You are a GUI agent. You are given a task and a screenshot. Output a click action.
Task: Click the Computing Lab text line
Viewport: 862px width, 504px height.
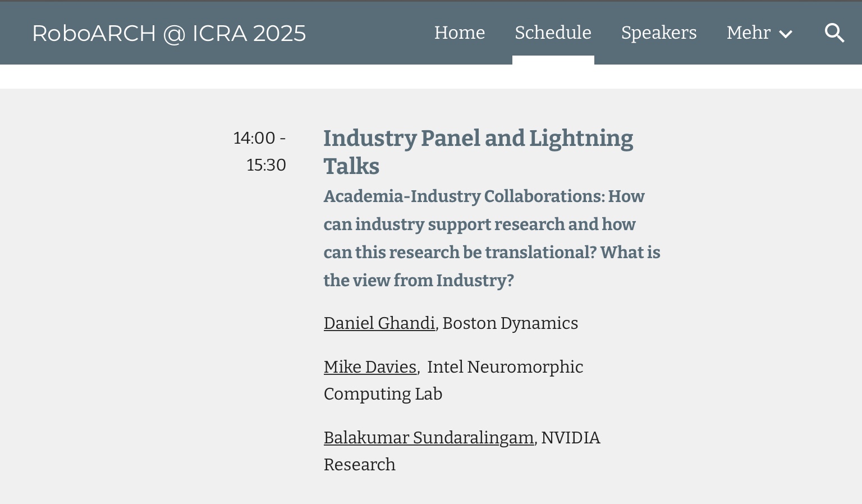383,394
